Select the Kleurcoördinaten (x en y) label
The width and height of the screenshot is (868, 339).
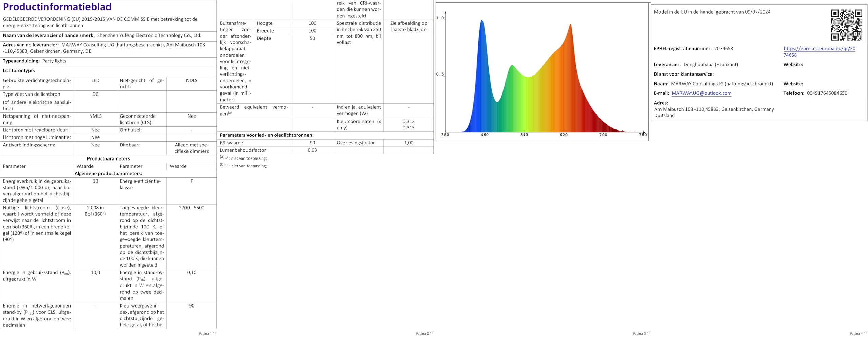(359, 124)
